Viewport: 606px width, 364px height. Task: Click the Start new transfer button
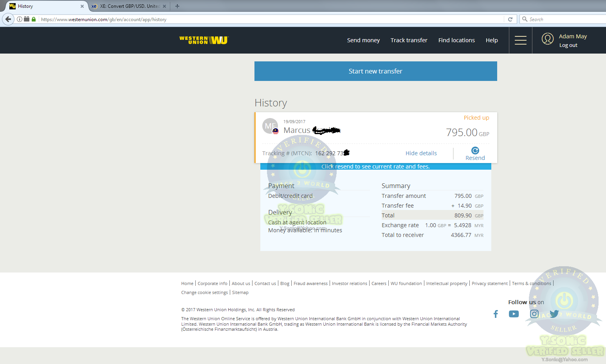376,71
